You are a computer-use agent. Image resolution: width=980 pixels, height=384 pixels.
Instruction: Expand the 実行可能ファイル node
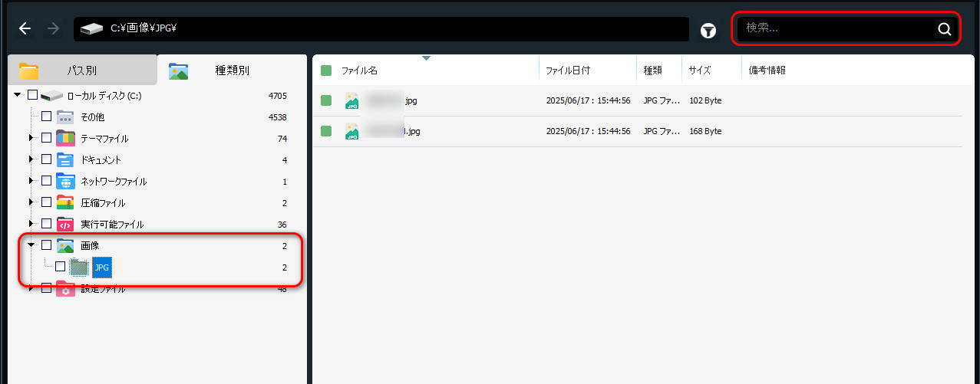coord(31,224)
